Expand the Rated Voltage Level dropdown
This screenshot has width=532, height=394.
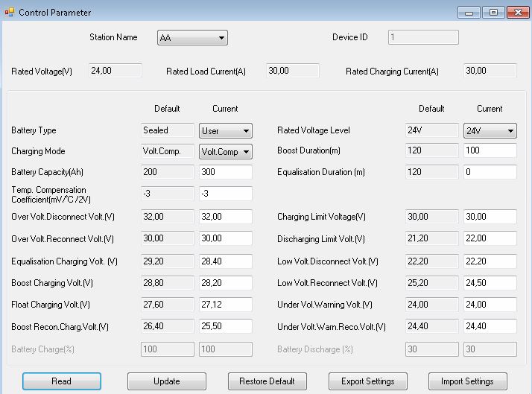tap(490, 131)
